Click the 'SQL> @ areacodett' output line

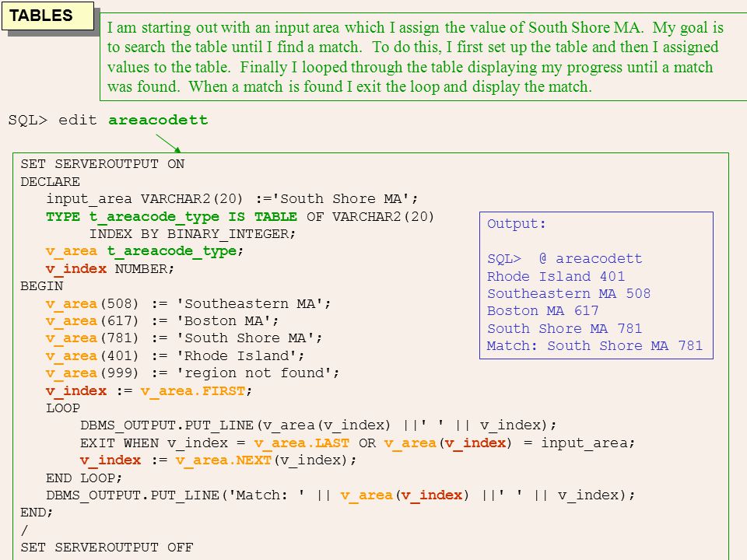click(x=565, y=258)
